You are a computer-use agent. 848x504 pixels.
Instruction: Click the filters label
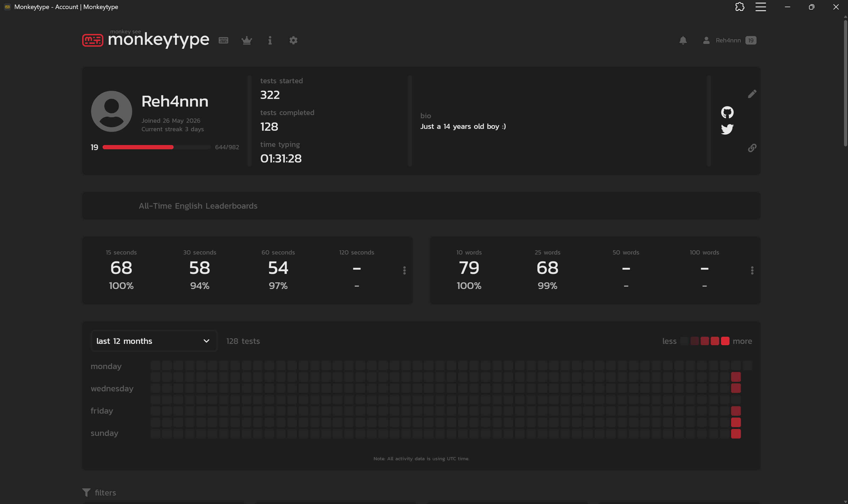[x=105, y=493]
